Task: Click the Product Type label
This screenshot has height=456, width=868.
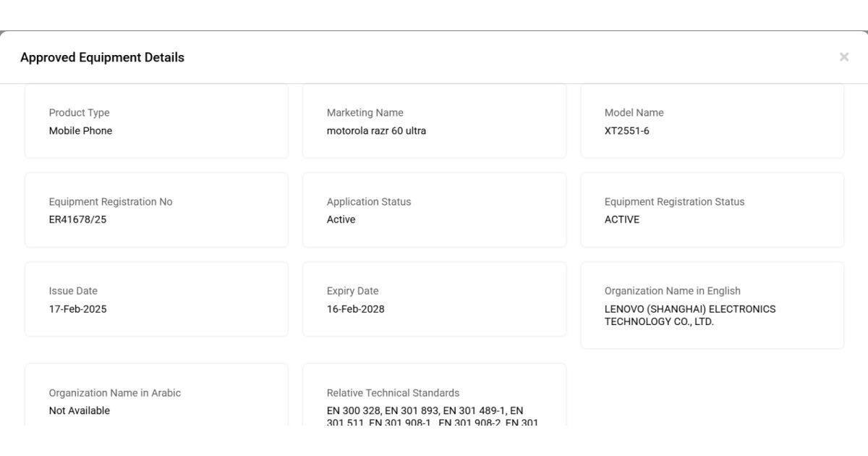Action: pos(79,112)
